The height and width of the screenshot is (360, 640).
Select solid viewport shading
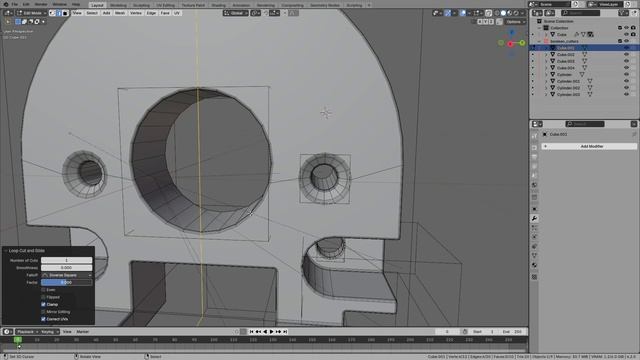[x=503, y=13]
